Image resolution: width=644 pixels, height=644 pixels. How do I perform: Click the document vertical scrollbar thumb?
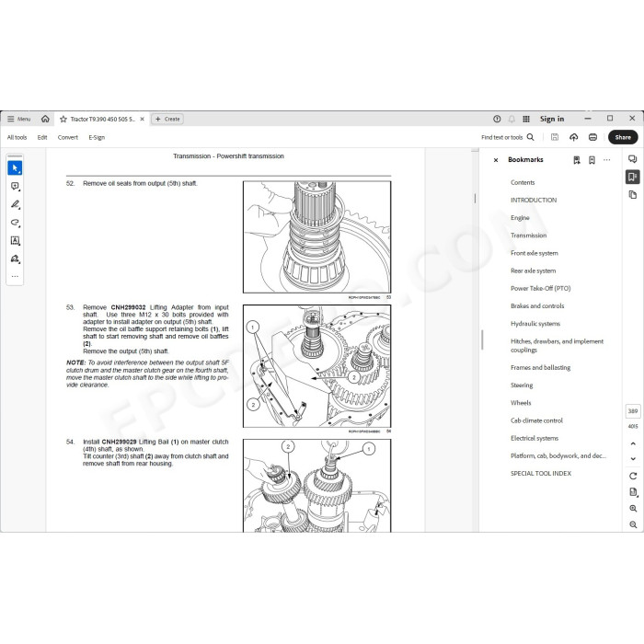pyautogui.click(x=476, y=199)
